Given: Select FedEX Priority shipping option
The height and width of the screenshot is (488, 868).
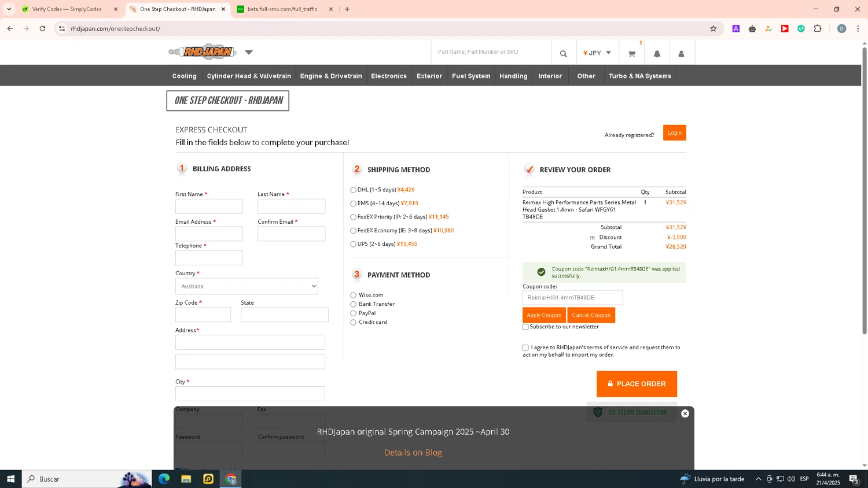Looking at the screenshot, I should point(353,217).
